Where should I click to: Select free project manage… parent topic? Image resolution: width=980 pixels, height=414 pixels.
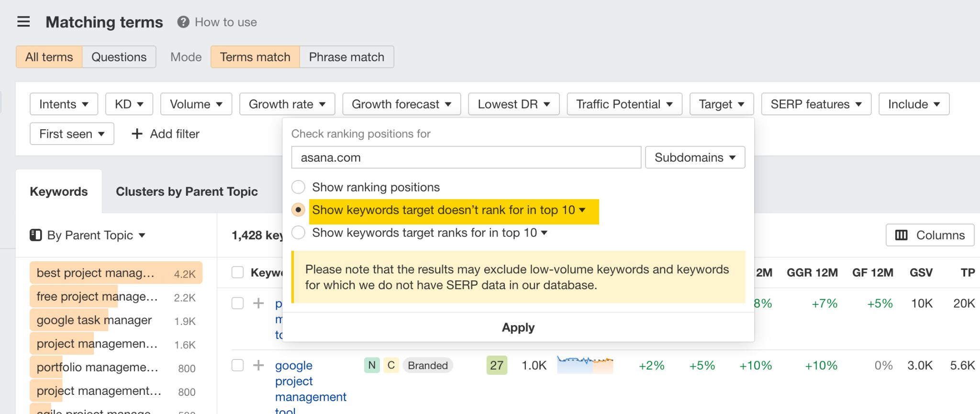click(x=116, y=297)
